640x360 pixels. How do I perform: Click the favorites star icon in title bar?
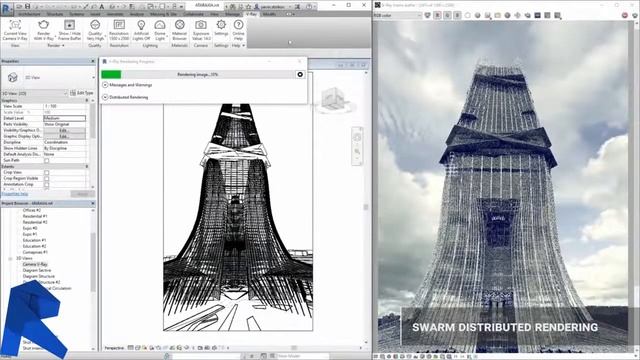[x=248, y=7]
